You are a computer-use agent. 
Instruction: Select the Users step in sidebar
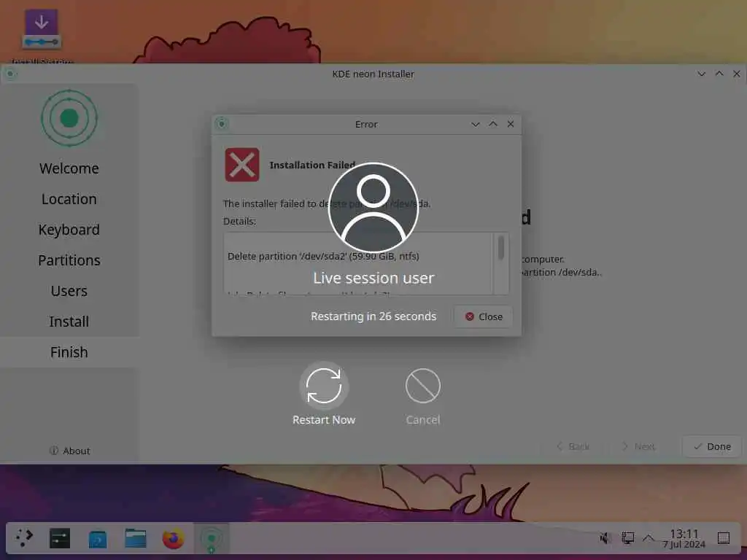[69, 291]
